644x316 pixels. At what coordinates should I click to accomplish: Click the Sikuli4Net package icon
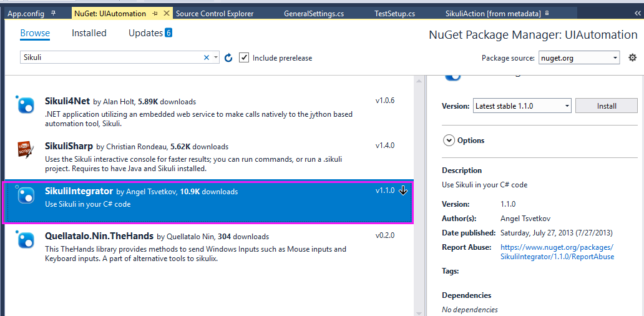[26, 105]
